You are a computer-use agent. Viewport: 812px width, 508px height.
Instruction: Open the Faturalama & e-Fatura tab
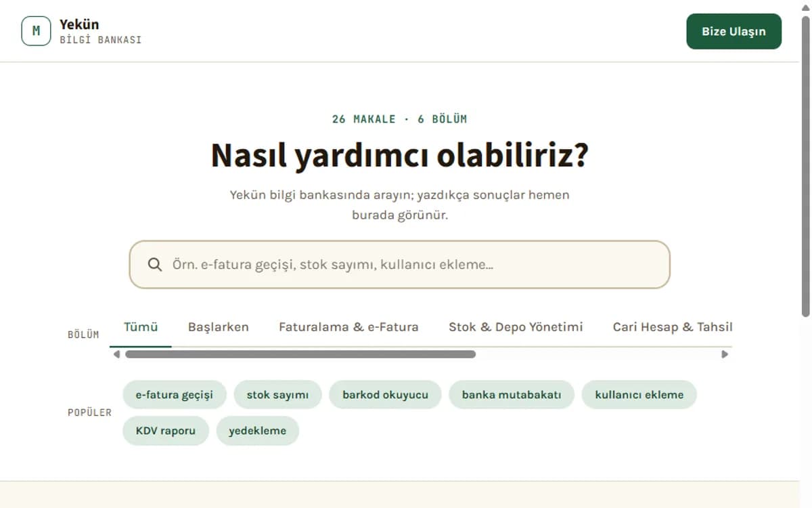[348, 327]
